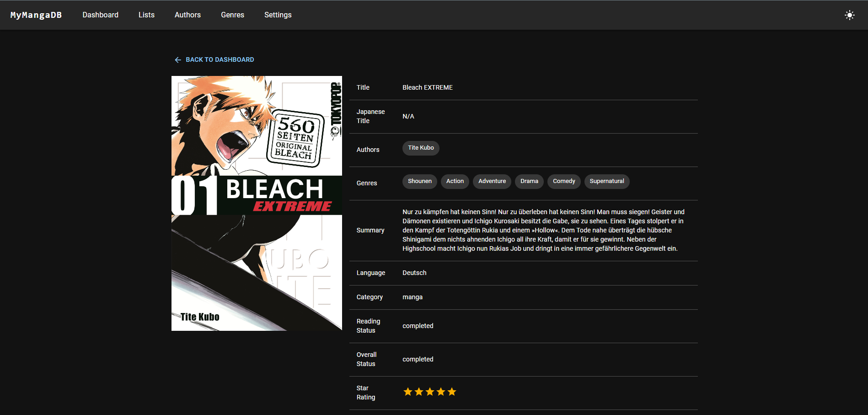868x415 pixels.
Task: Click the third rating star
Action: tap(430, 392)
